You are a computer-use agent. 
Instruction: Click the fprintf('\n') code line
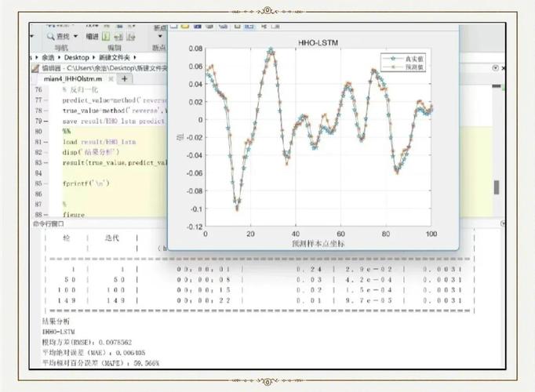[86, 183]
